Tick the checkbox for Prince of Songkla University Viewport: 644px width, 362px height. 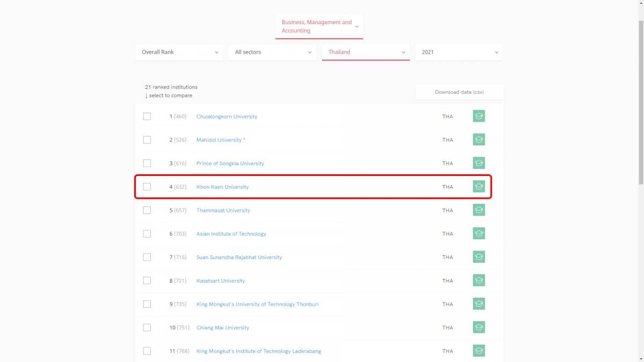[147, 163]
